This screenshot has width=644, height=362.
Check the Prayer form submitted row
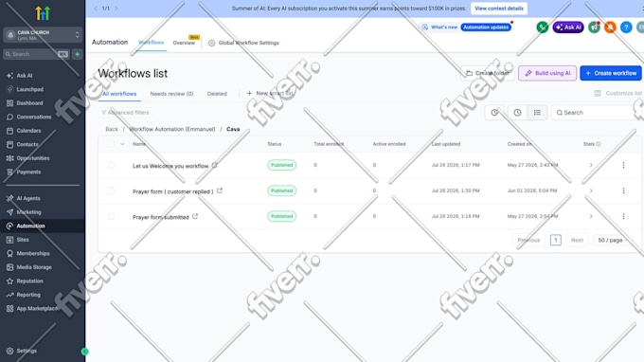click(111, 216)
